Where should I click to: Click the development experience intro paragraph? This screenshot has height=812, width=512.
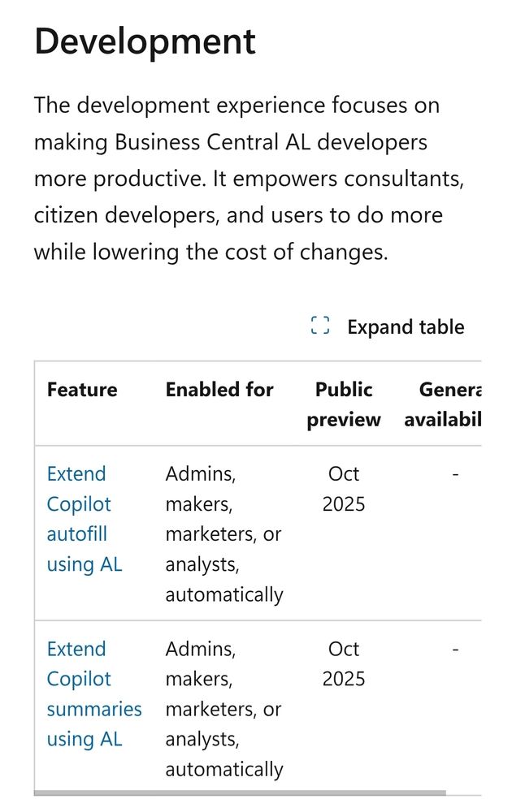[x=249, y=178]
